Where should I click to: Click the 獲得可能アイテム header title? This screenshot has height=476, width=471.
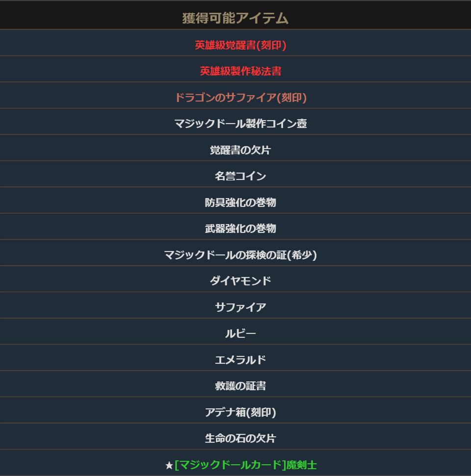point(235,19)
